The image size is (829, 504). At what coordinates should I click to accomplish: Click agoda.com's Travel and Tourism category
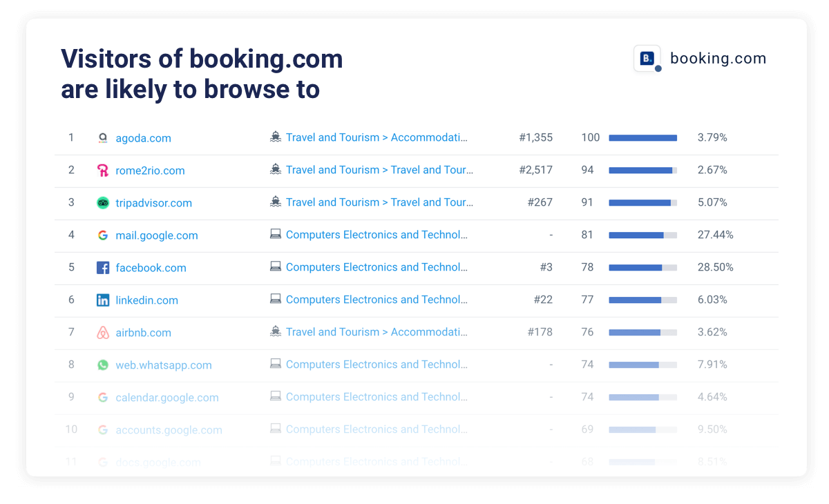tap(377, 137)
